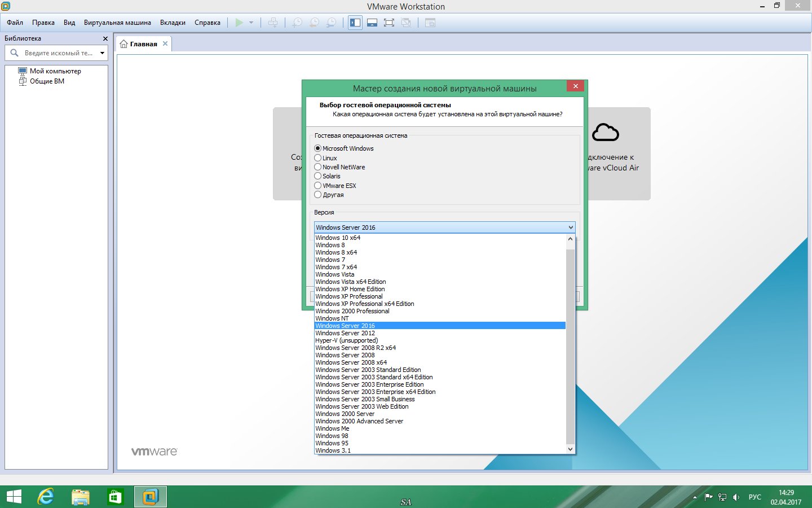Choose Windows XP Professional in list
Screen dimensions: 812x508
[x=440, y=296]
